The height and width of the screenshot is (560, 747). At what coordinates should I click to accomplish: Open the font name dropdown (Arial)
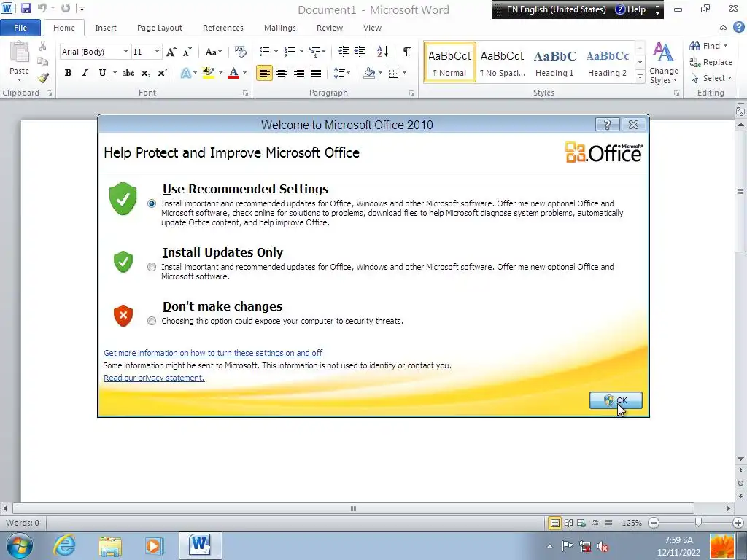pos(125,52)
